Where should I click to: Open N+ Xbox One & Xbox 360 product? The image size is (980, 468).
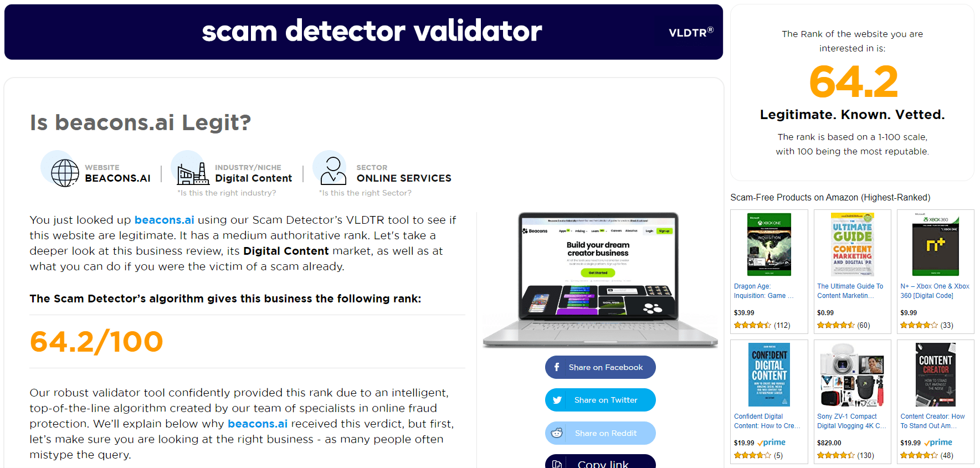pos(935,291)
